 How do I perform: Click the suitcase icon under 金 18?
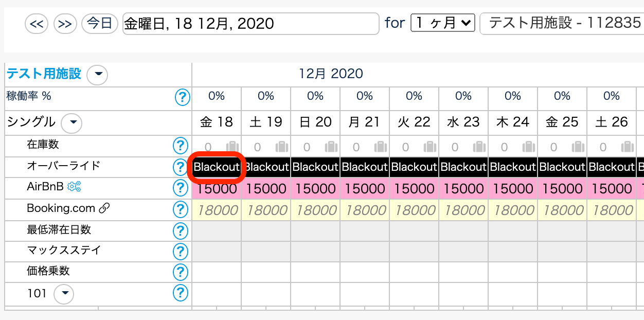pyautogui.click(x=232, y=147)
